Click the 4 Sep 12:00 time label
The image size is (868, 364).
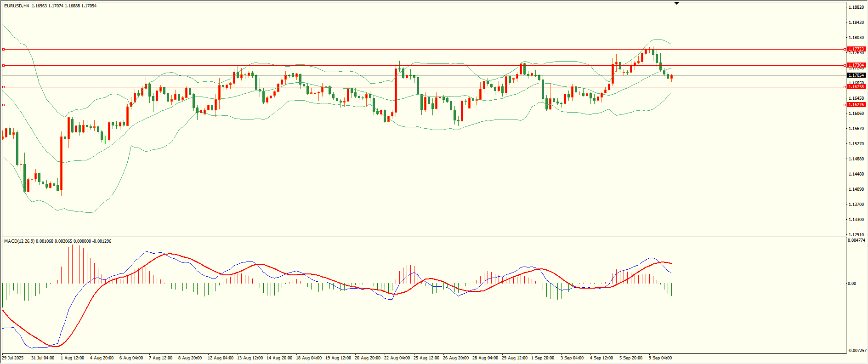[x=601, y=358]
